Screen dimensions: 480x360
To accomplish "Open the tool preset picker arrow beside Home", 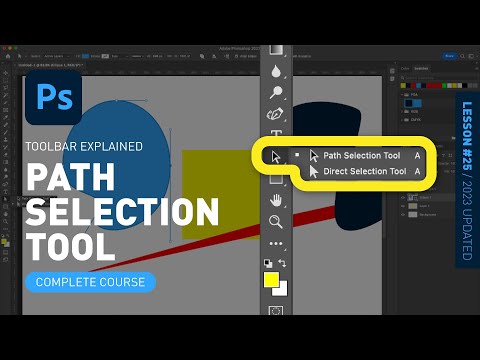I will [x=26, y=56].
